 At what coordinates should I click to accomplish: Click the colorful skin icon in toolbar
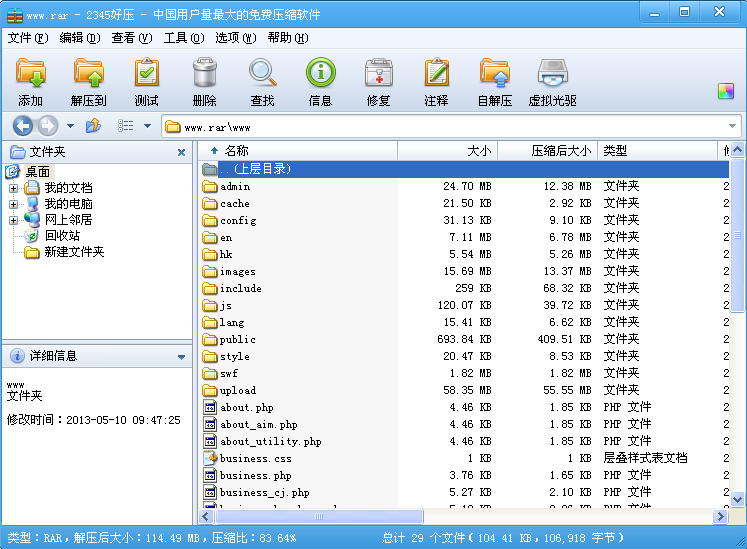click(726, 91)
